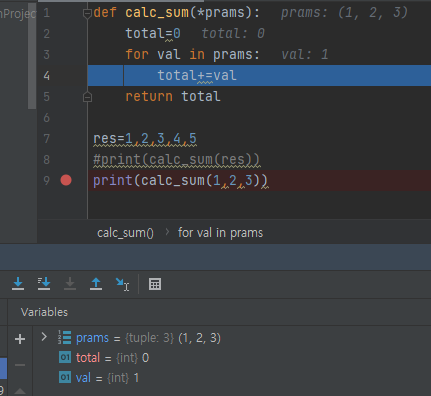
Task: Click the inline hint 'prams: (1, 2, 3)'
Action: point(344,13)
